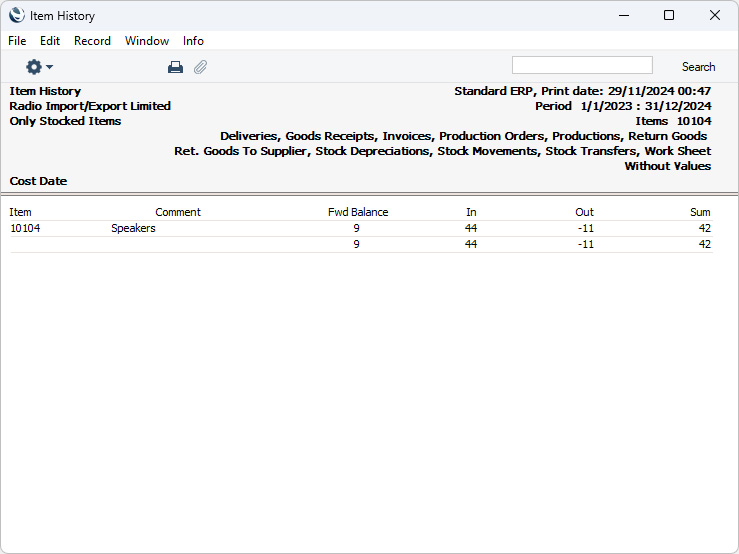Open the File menu

pyautogui.click(x=17, y=41)
